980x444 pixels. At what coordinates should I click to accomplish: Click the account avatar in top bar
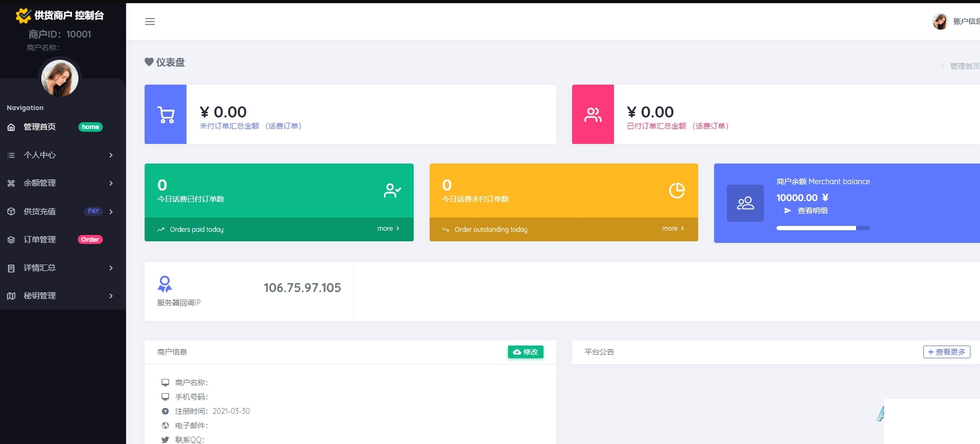[940, 22]
